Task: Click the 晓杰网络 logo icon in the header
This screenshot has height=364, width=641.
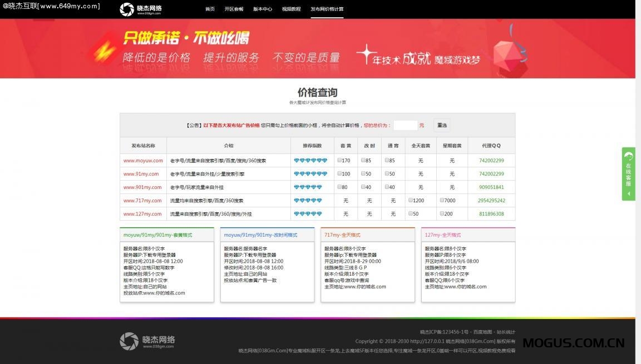Action: coord(127,9)
